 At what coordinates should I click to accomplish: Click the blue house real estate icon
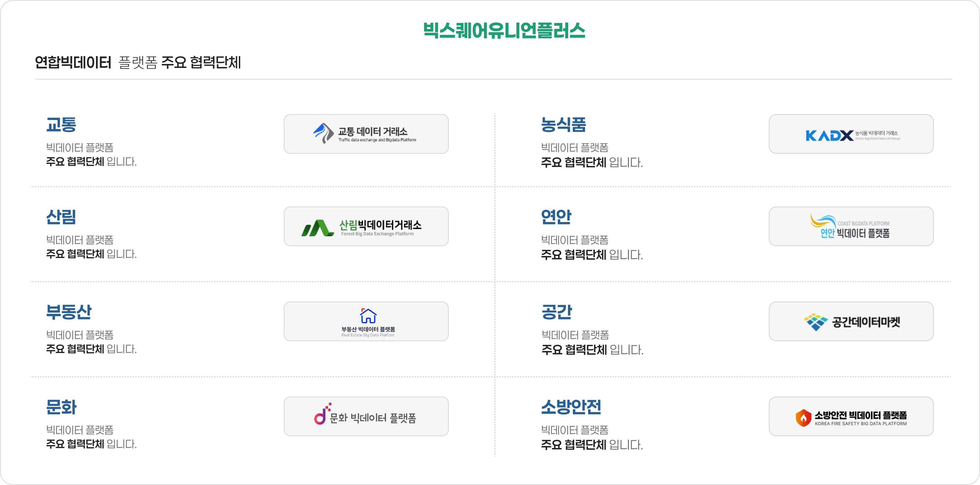coord(368,316)
